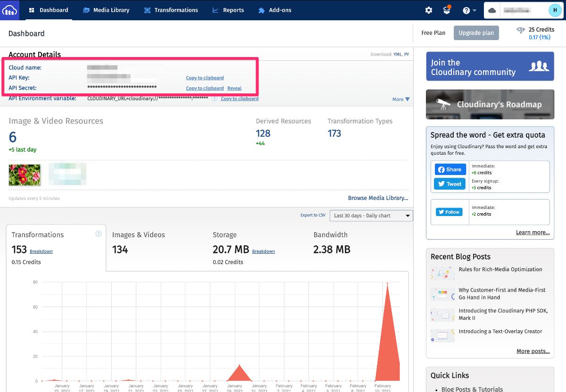
Task: Download the YML configuration
Action: point(398,54)
